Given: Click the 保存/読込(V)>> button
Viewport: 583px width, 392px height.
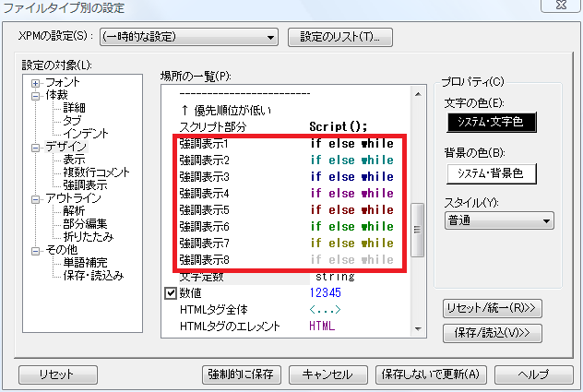Looking at the screenshot, I should coord(492,333).
